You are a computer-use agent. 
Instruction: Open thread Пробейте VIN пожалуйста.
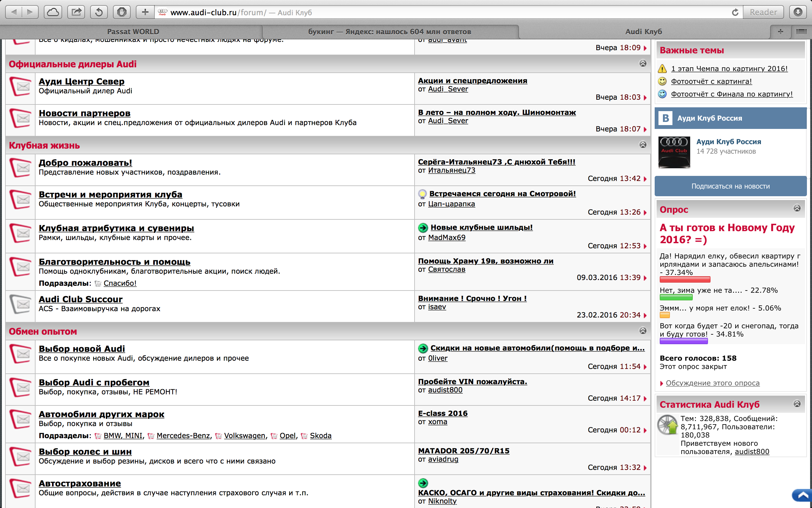pyautogui.click(x=472, y=382)
